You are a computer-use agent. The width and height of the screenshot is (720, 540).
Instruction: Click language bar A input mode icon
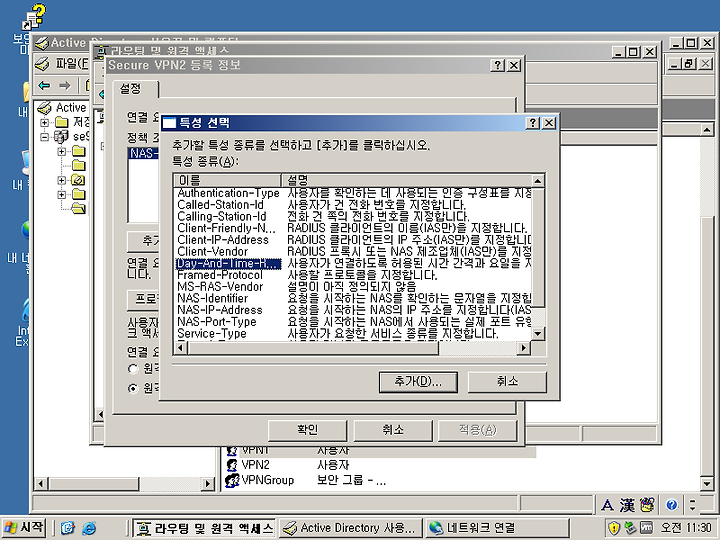[x=607, y=505]
